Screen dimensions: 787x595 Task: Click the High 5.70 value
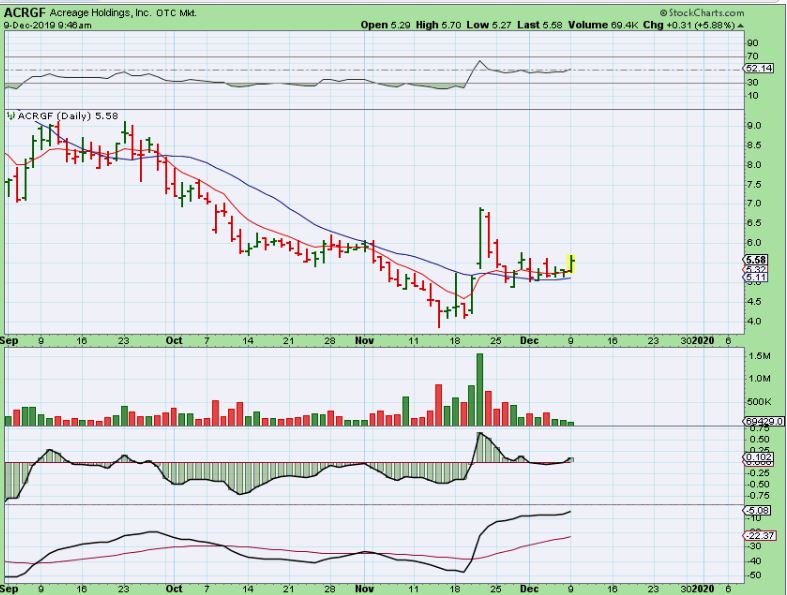click(438, 25)
